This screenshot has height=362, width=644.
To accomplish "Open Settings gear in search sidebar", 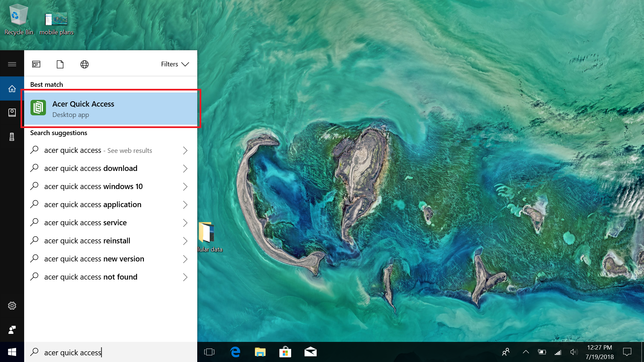I will pos(12,306).
